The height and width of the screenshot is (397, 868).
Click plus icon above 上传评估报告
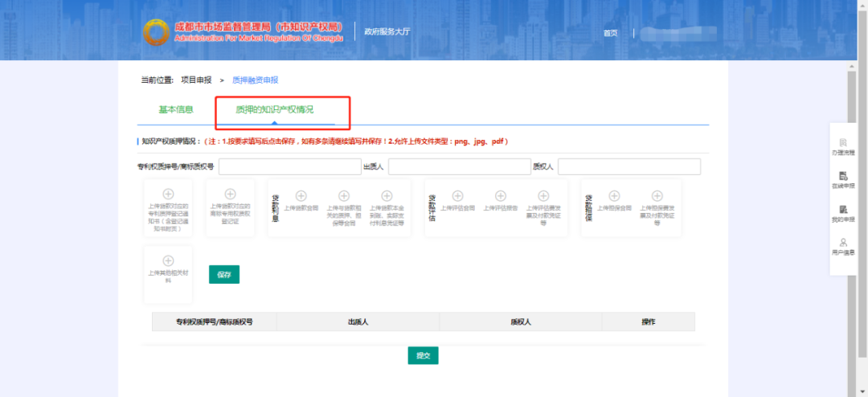pyautogui.click(x=501, y=196)
